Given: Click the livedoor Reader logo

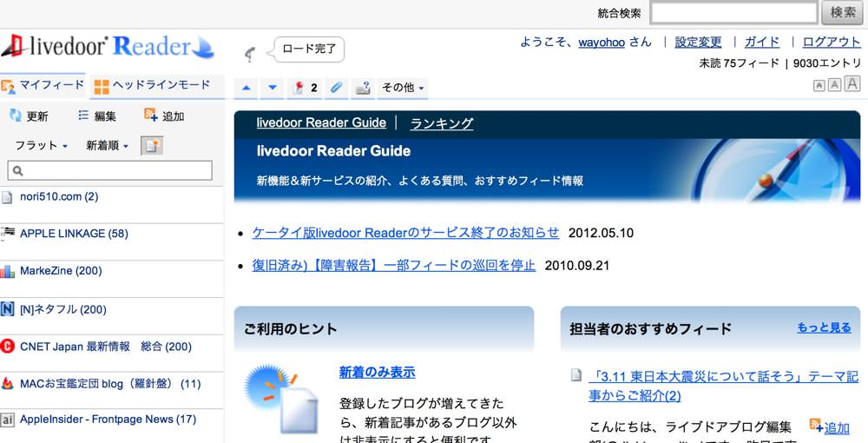Looking at the screenshot, I should click(x=108, y=47).
